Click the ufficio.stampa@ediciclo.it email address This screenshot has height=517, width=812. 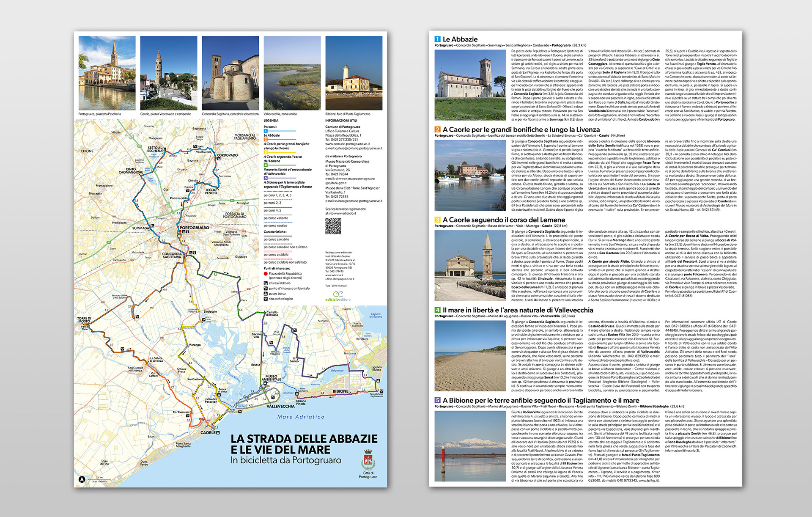(x=340, y=279)
